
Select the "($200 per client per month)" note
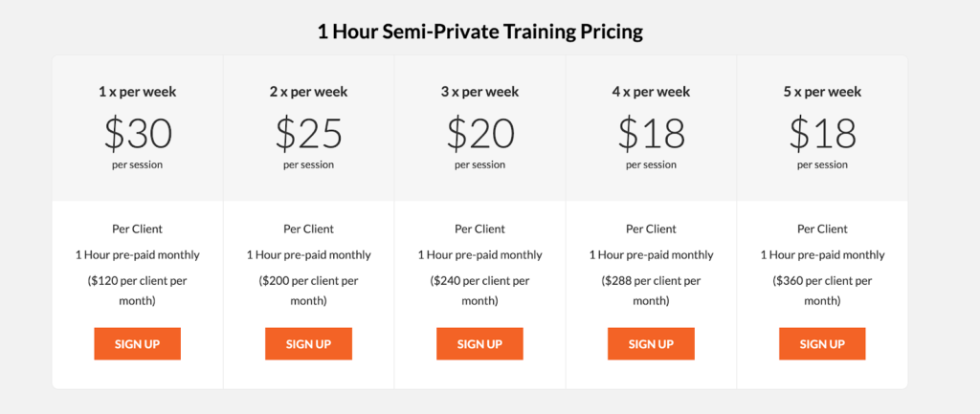(x=308, y=291)
